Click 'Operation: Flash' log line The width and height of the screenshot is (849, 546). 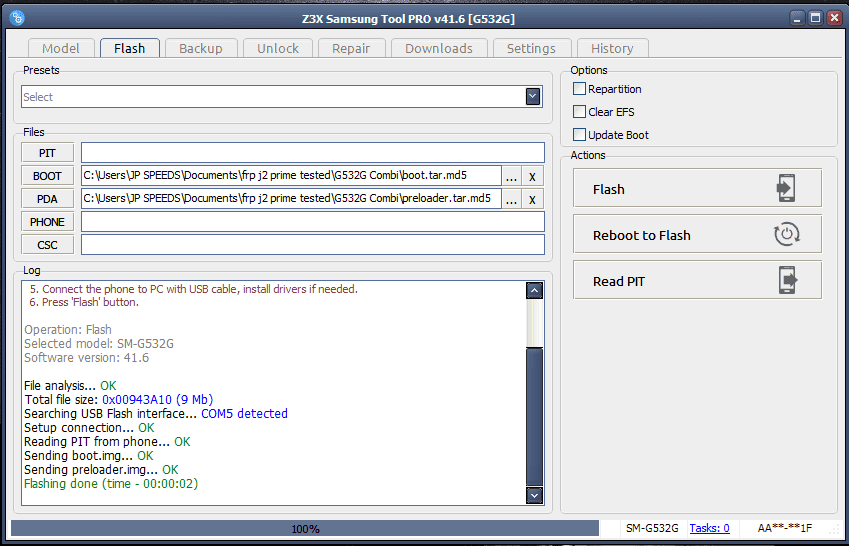[x=68, y=329]
